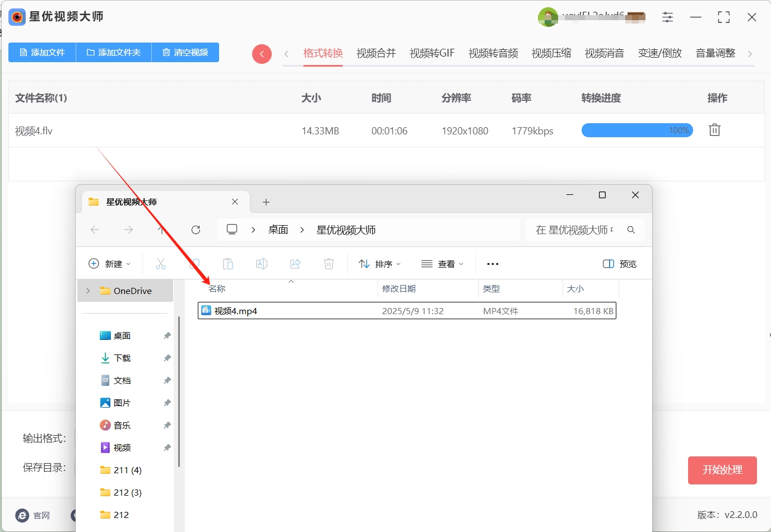Click the 星优视频大师 app logo icon
This screenshot has height=532, width=771.
pyautogui.click(x=17, y=17)
